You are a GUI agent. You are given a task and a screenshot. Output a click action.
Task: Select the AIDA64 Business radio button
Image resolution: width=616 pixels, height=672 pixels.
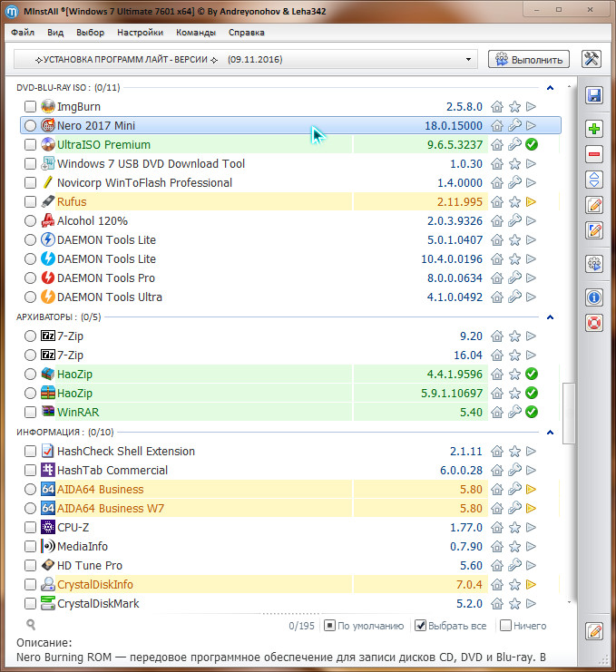click(x=30, y=489)
